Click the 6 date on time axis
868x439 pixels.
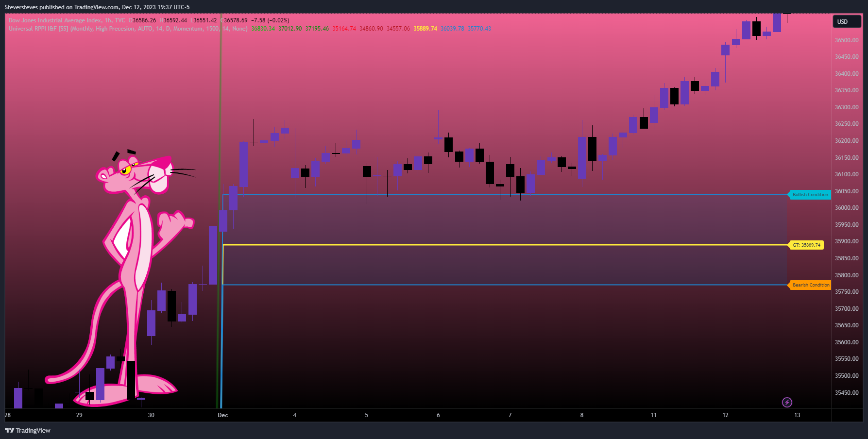pos(438,415)
